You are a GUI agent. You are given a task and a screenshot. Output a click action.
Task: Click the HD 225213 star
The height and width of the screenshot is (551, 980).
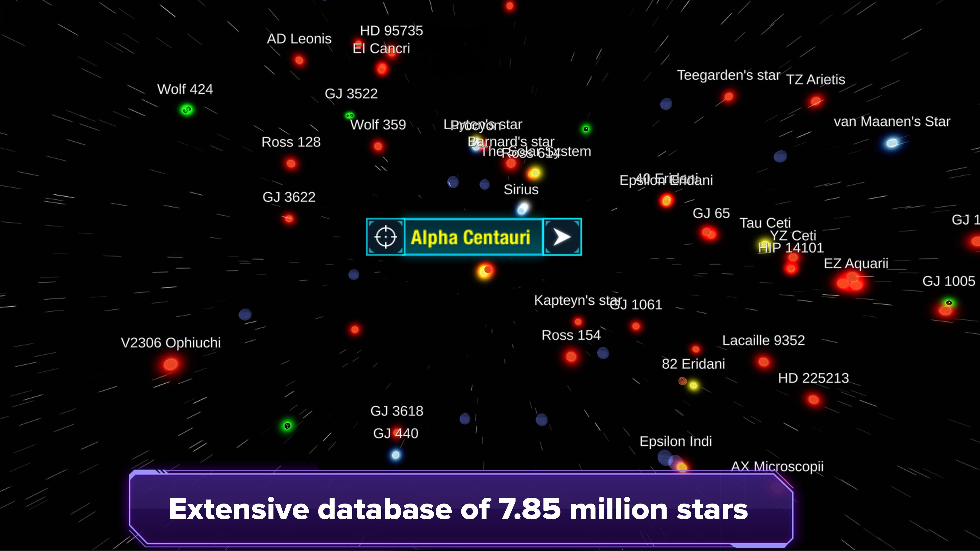click(813, 400)
